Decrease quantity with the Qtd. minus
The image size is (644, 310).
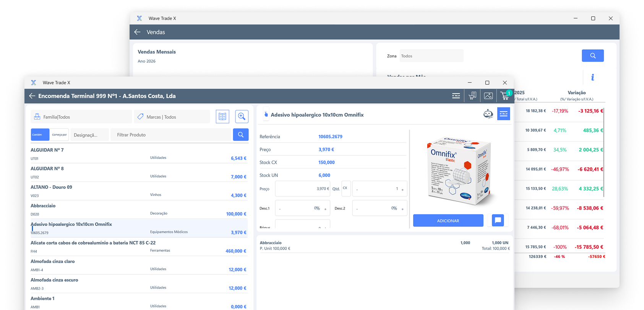(357, 189)
